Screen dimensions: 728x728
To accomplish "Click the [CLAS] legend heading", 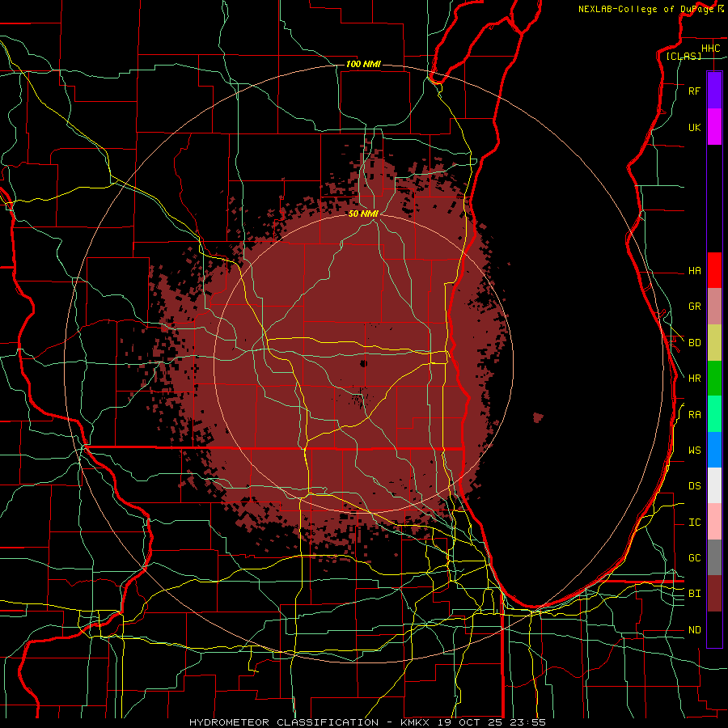I will (x=684, y=56).
